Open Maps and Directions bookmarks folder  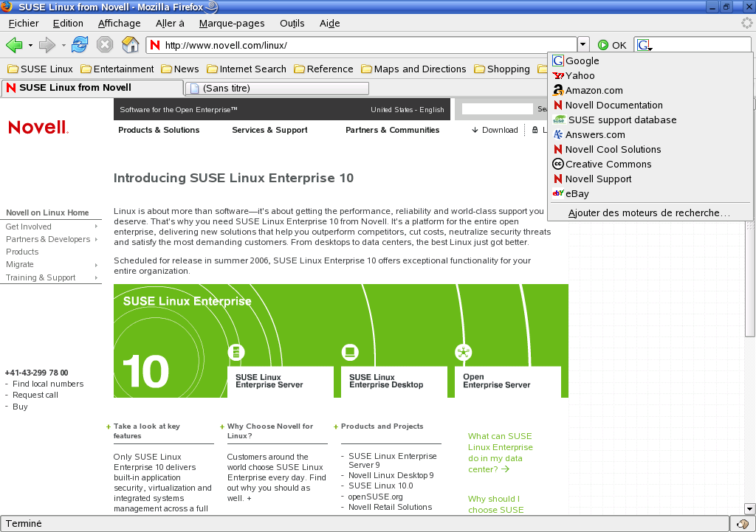(x=413, y=69)
